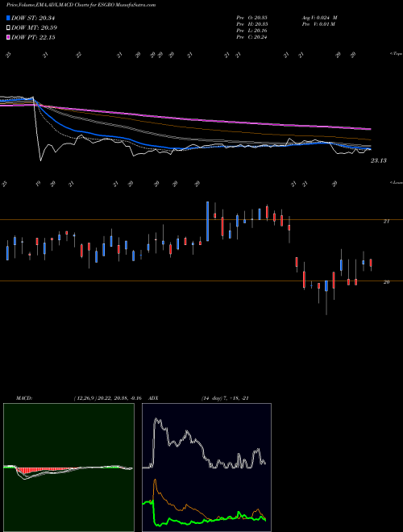Click the 'Pre O: 20.33' open value
This screenshot has width=403, height=532.
(x=251, y=18)
